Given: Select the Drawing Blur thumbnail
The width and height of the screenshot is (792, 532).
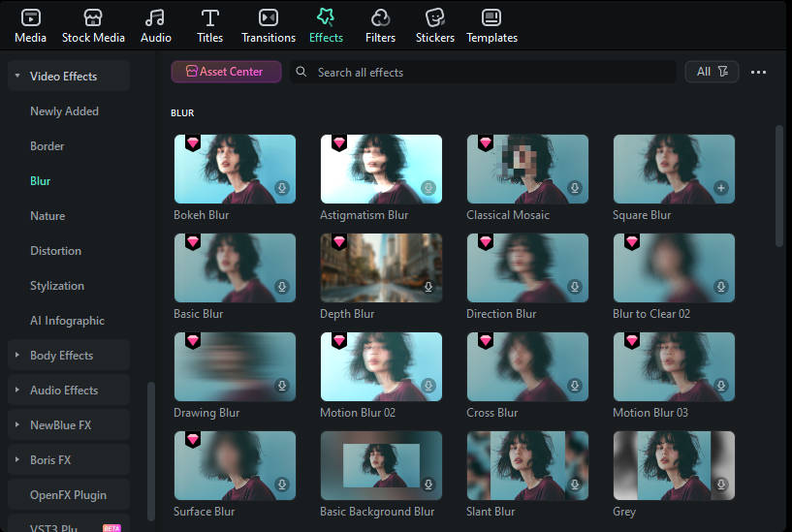Looking at the screenshot, I should coord(235,366).
